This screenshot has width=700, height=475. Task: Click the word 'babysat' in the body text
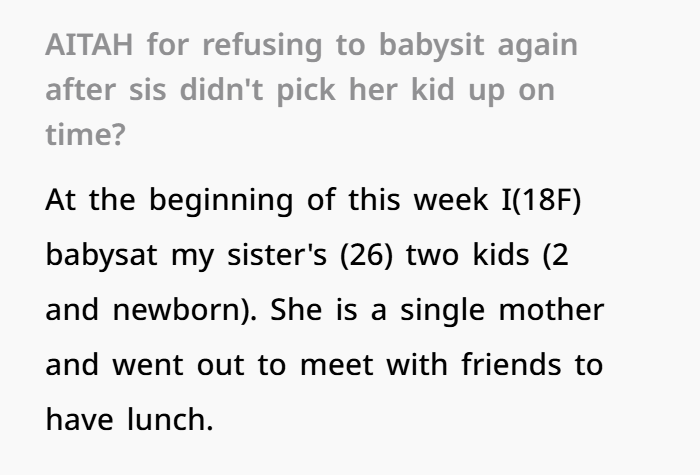pos(101,255)
